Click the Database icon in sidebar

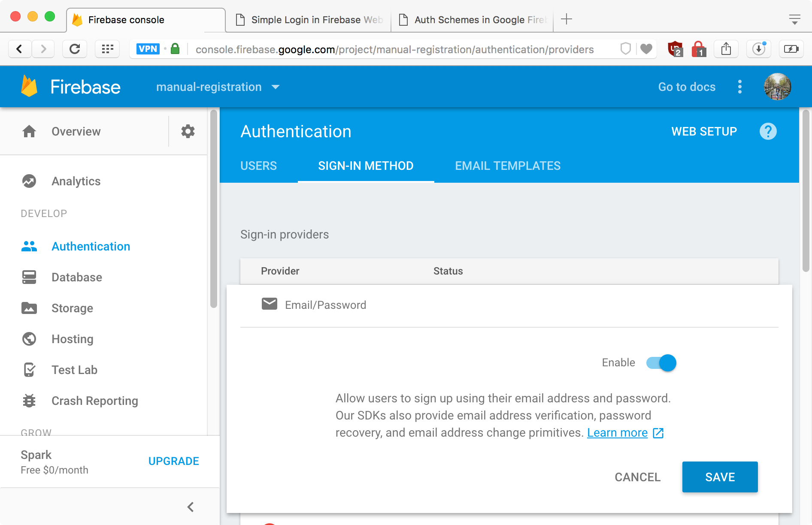29,277
